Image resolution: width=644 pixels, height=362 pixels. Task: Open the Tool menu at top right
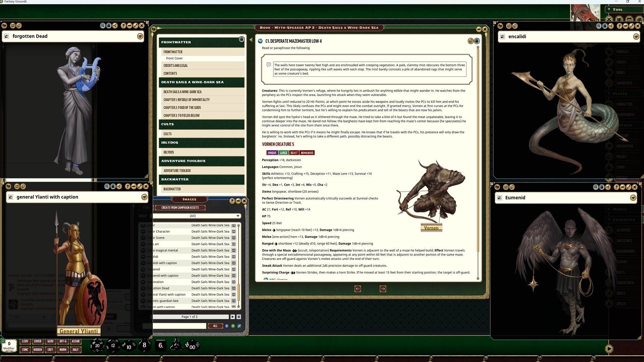(617, 9)
